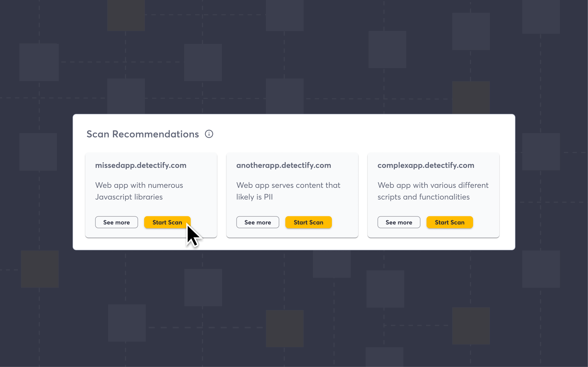Image resolution: width=588 pixels, height=367 pixels.
Task: See more about complexapp.detectify.com
Action: (x=399, y=222)
